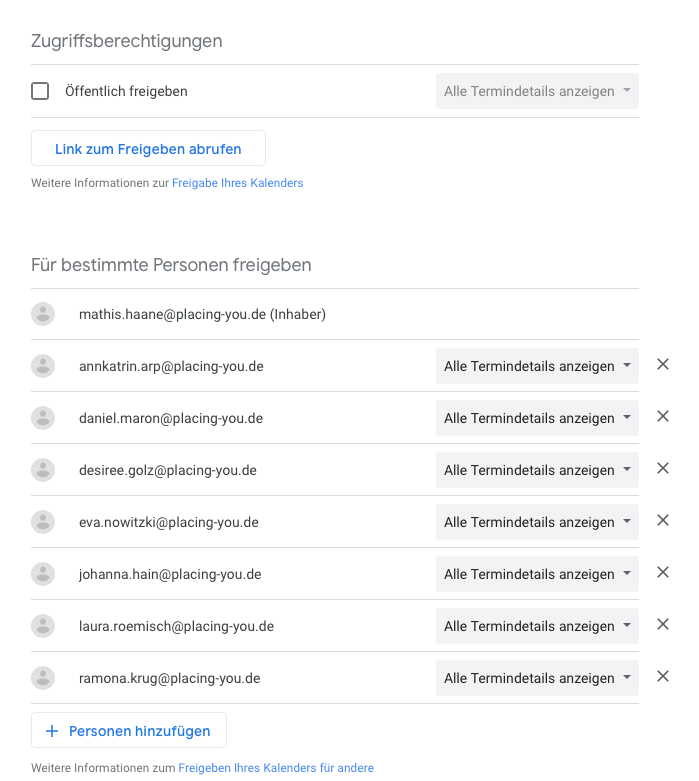Open permission dropdown for laura.roemisch
699x781 pixels.
(x=537, y=626)
